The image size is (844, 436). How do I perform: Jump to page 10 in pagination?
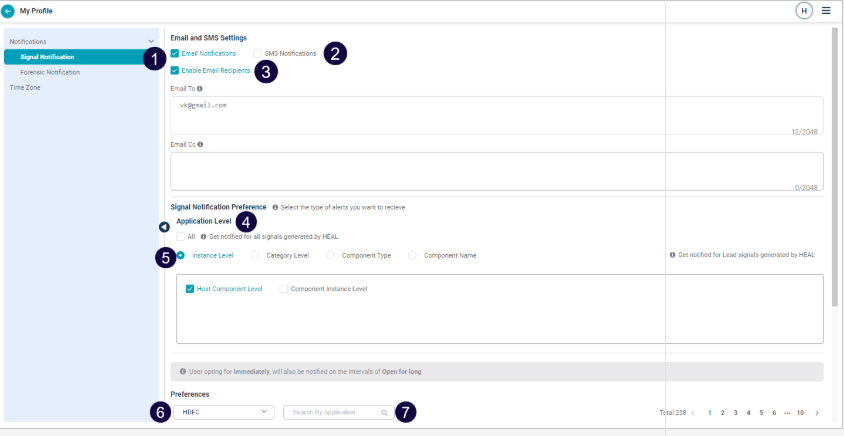point(800,412)
